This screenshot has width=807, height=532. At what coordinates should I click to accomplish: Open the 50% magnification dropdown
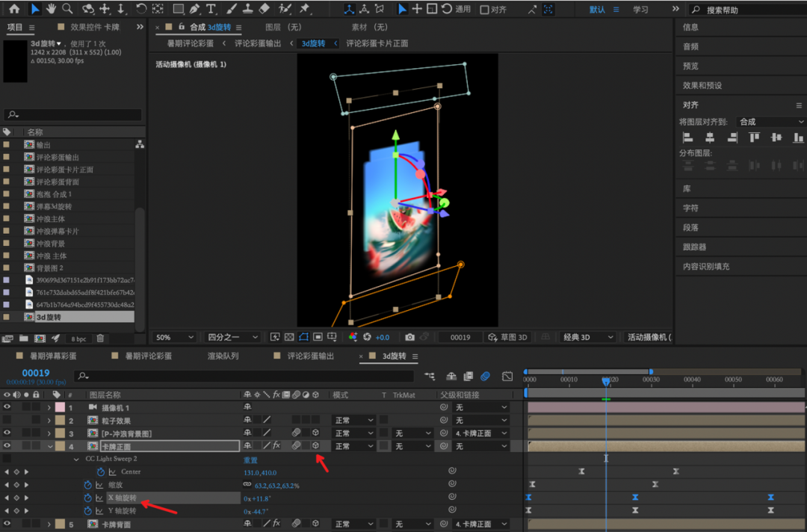pyautogui.click(x=175, y=338)
